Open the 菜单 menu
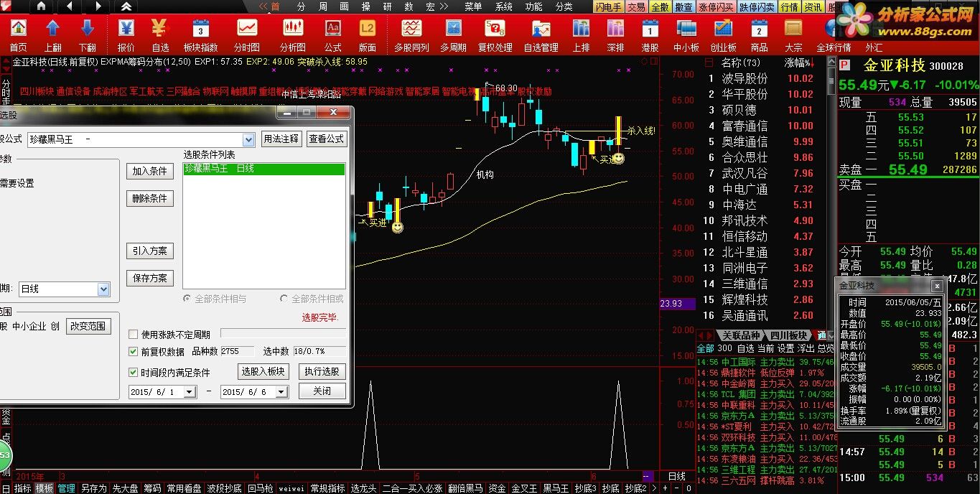Screen dimensions: 980x494 tap(473, 6)
